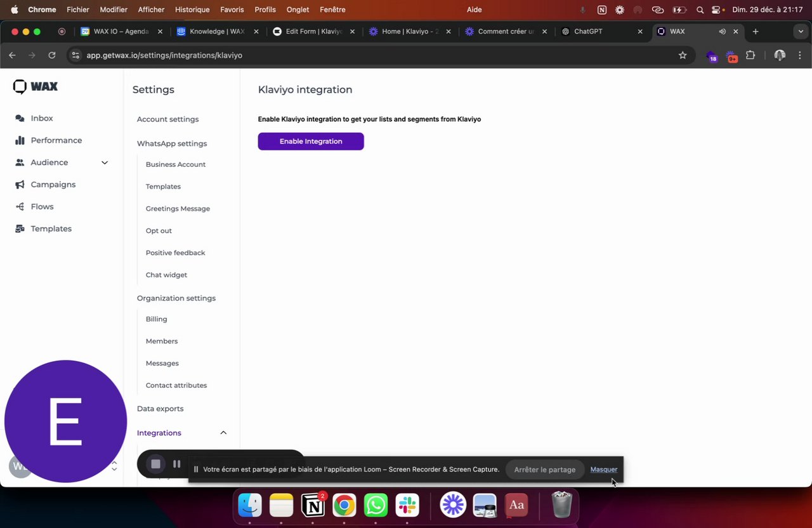Open Performance chart icon in sidebar
The width and height of the screenshot is (812, 528).
tap(20, 140)
